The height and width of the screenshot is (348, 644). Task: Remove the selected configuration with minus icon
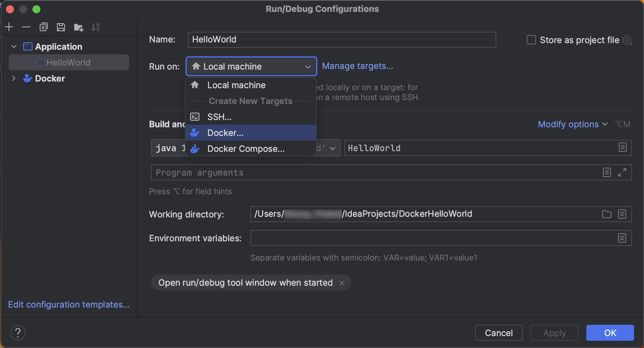pyautogui.click(x=26, y=27)
